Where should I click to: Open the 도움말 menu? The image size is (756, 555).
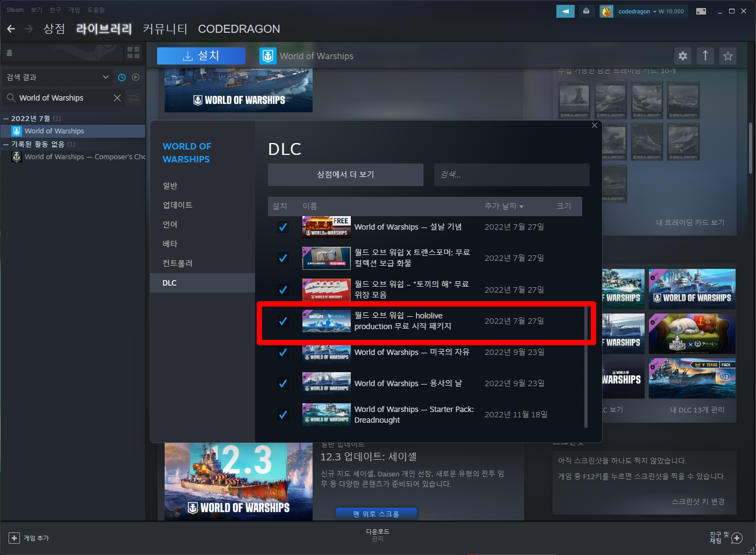click(x=96, y=10)
